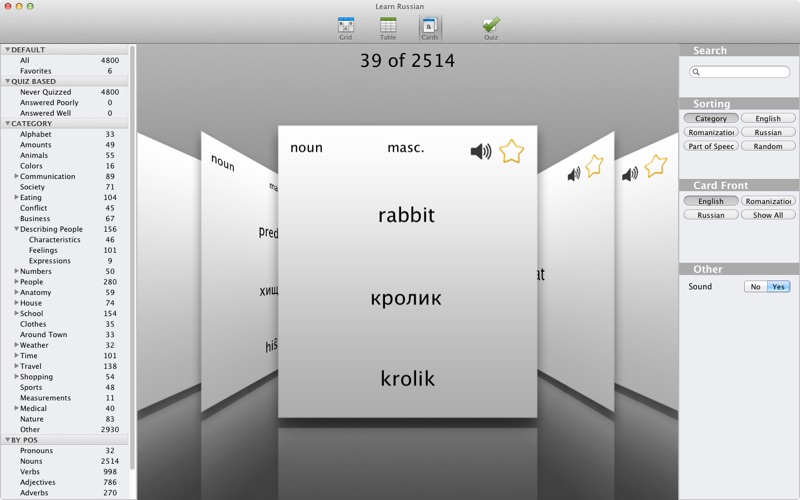800x500 pixels.
Task: Select Never Quizzed list
Action: click(x=65, y=92)
